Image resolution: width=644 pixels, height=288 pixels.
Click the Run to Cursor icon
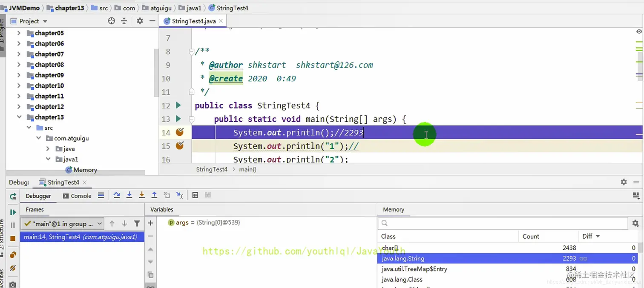pyautogui.click(x=180, y=195)
